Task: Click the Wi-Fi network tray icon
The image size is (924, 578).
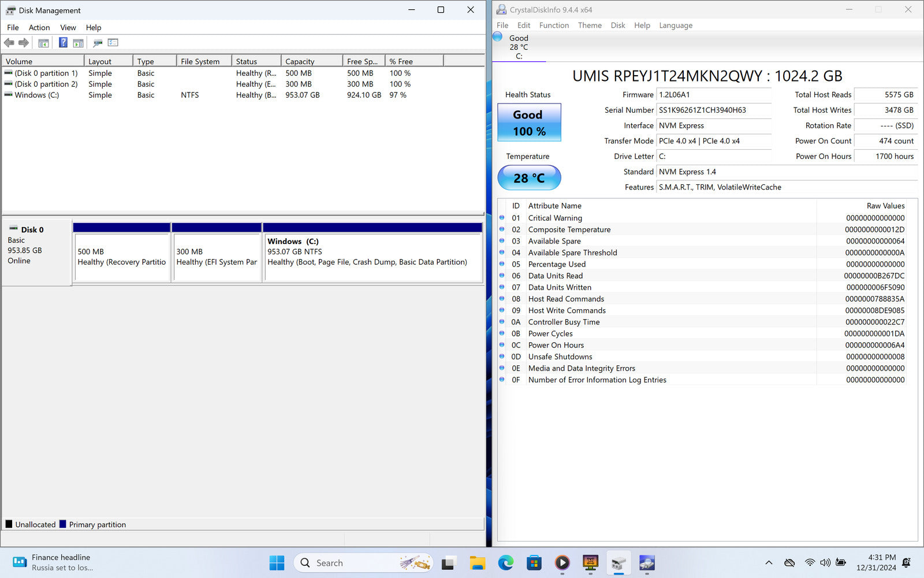Action: tap(810, 563)
